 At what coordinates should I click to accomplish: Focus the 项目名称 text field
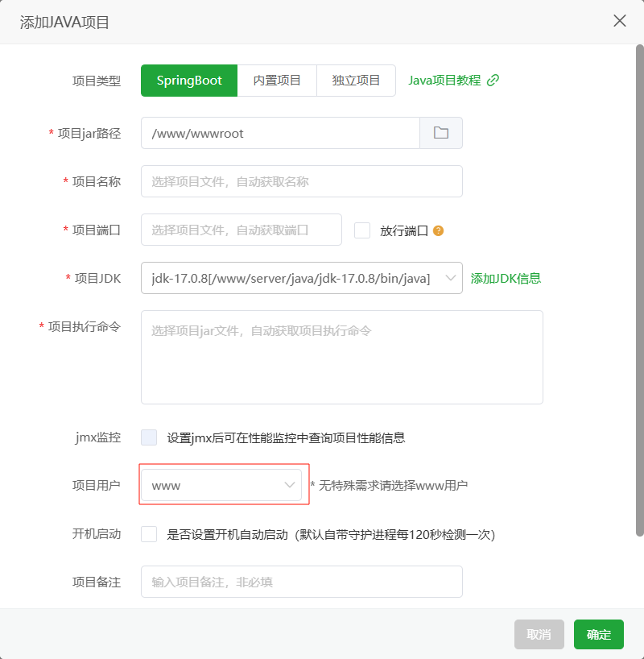pyautogui.click(x=301, y=181)
